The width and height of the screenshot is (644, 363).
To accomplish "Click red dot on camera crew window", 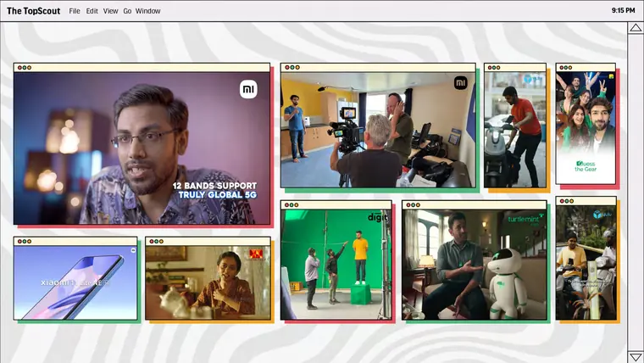I will pyautogui.click(x=287, y=67).
